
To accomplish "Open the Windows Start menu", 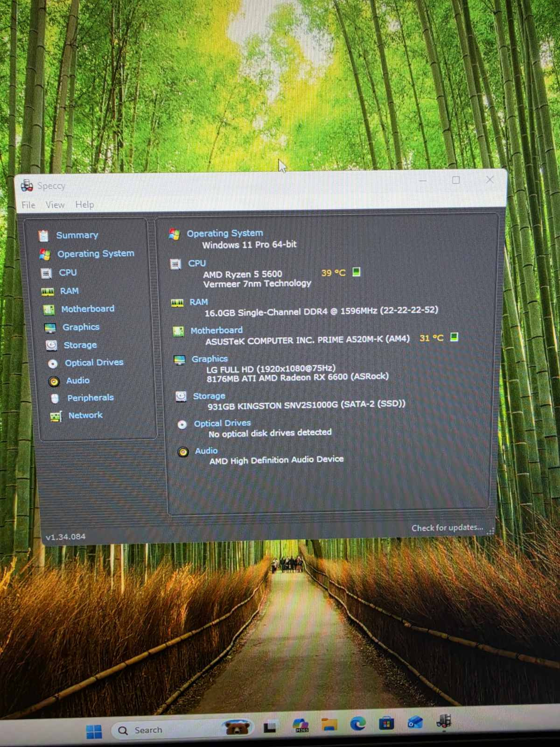I will tap(94, 731).
